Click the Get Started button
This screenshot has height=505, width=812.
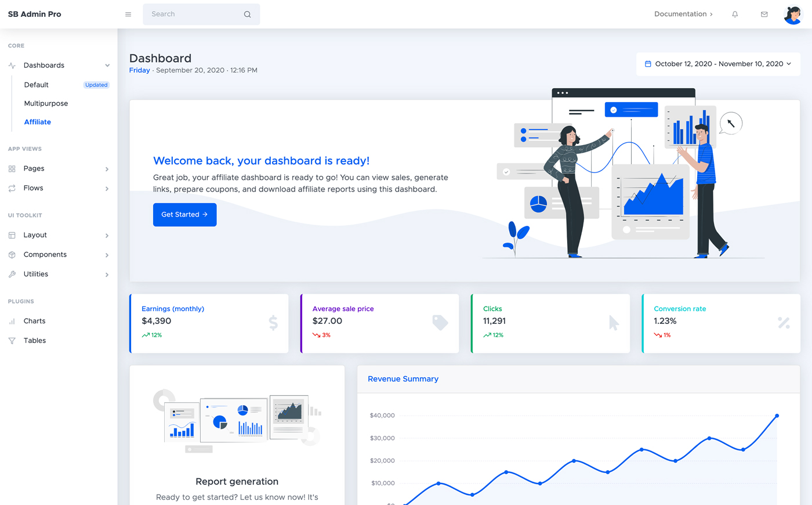(184, 214)
